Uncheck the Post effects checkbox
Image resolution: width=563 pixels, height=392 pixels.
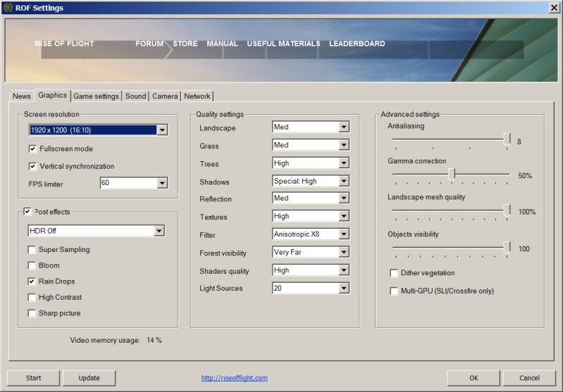tap(27, 212)
